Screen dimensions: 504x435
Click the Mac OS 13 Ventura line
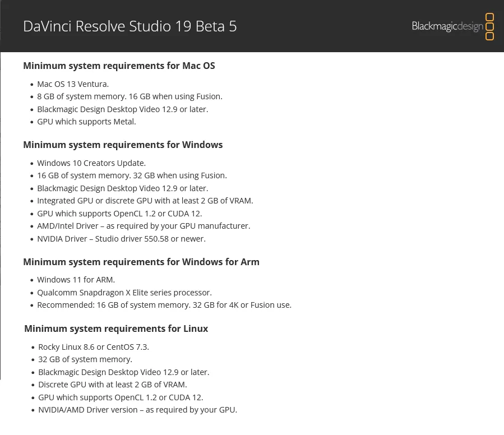click(x=73, y=84)
